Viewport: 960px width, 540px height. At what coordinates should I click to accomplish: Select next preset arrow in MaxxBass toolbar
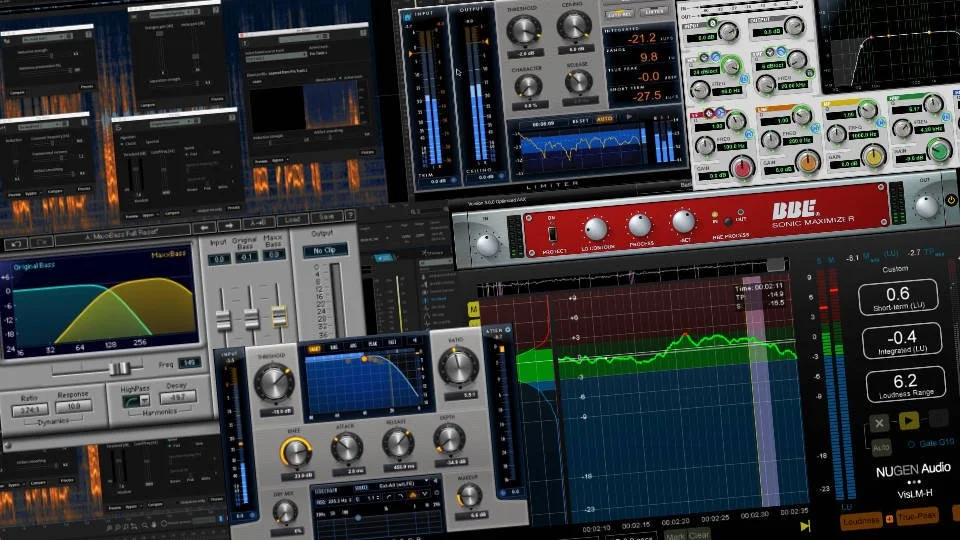[x=229, y=226]
